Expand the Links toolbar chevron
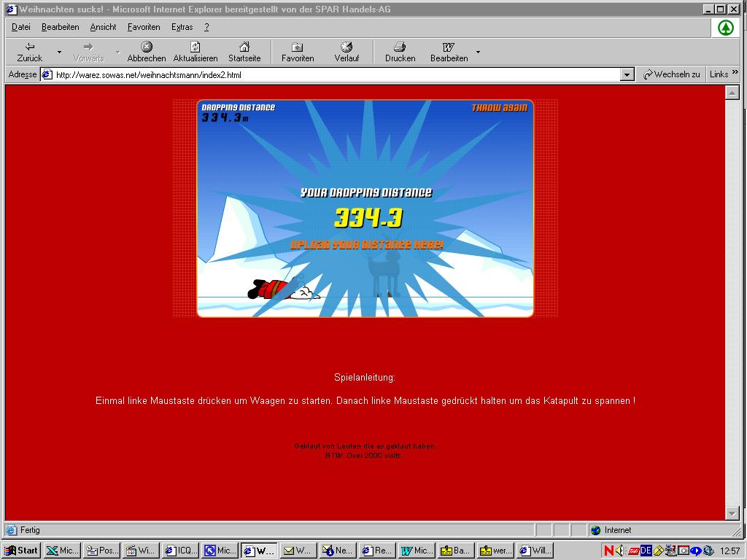747x560 pixels. [735, 73]
